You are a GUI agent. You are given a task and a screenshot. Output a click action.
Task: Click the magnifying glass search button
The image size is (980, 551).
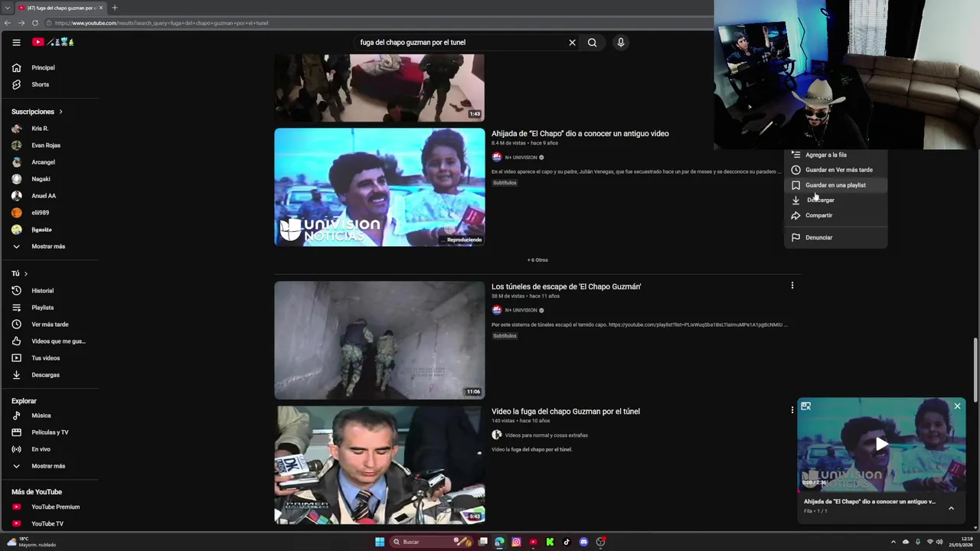point(592,43)
